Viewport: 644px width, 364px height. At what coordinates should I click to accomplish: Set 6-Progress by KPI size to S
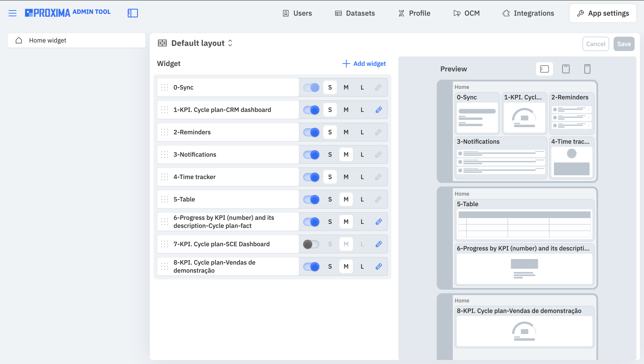point(330,222)
